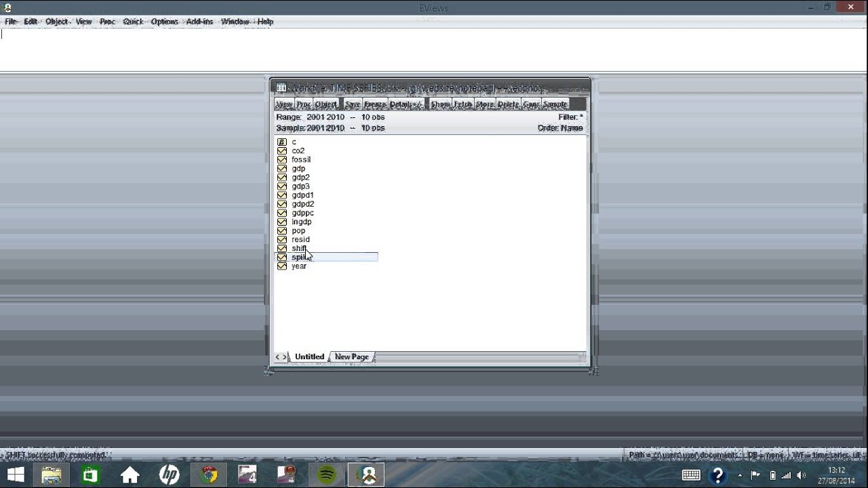Click the page tab left scroll arrow
868x488 pixels.
click(277, 357)
